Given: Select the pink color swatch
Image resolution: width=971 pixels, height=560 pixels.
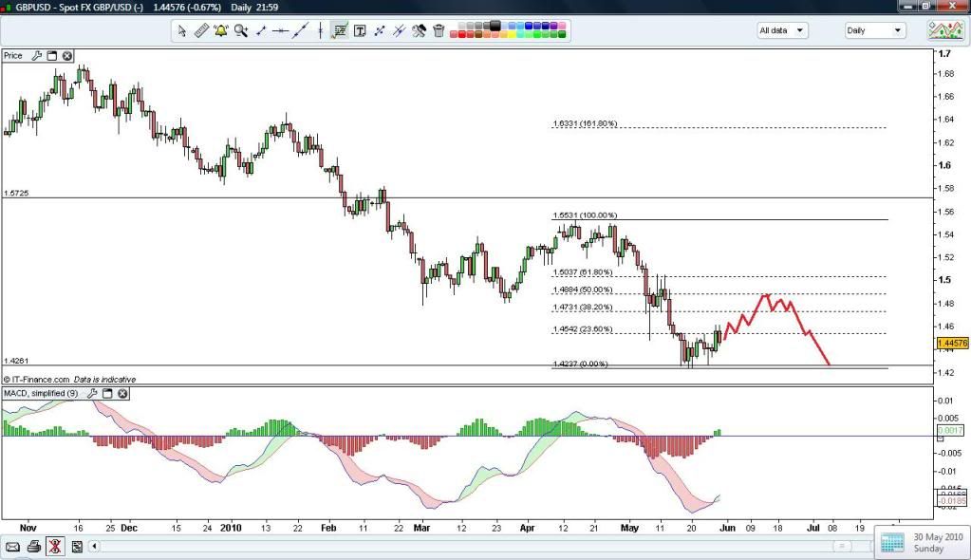Looking at the screenshot, I should [x=562, y=26].
